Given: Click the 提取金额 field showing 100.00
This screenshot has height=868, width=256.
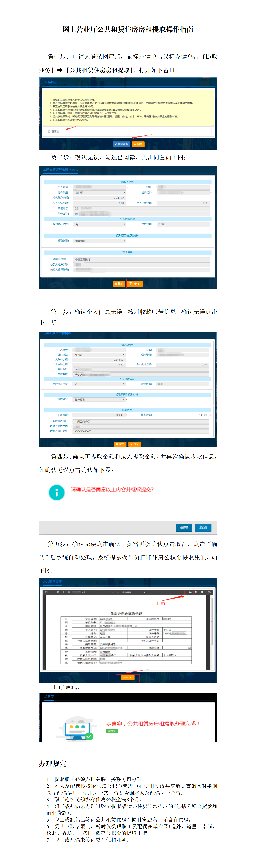Looking at the screenshot, I should point(182,415).
